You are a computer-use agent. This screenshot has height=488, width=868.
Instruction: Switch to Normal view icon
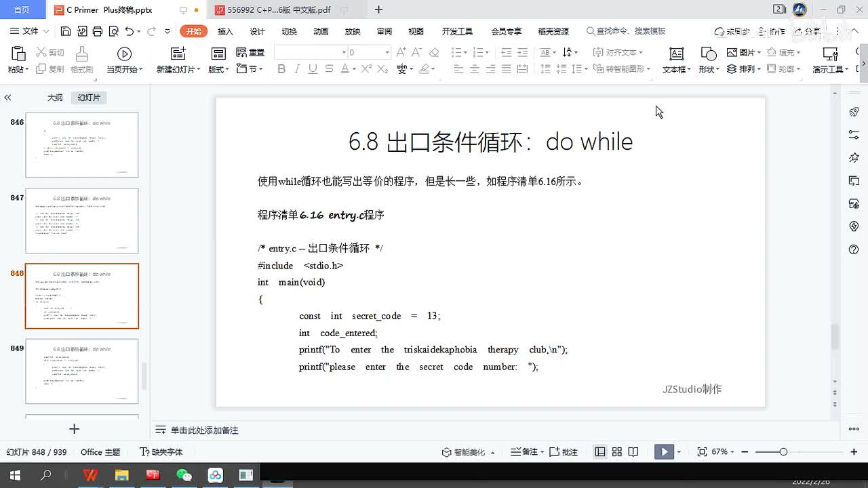(x=600, y=452)
